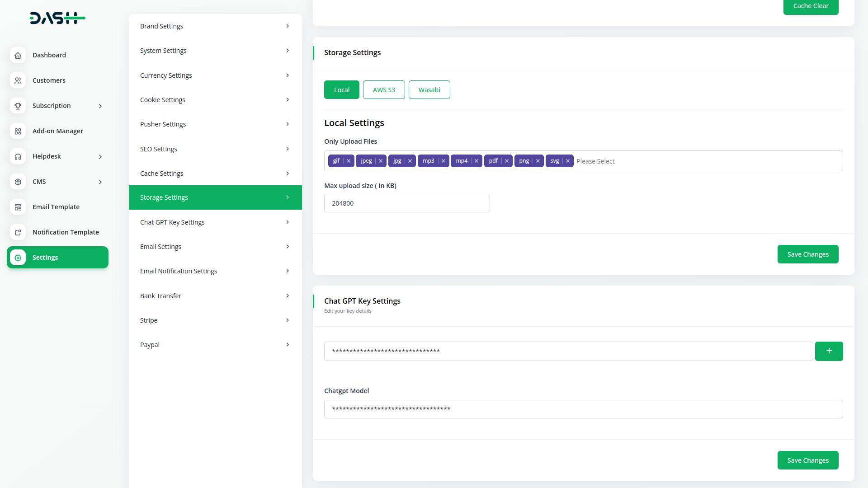
Task: Click the DASH logo at top left
Action: [57, 18]
